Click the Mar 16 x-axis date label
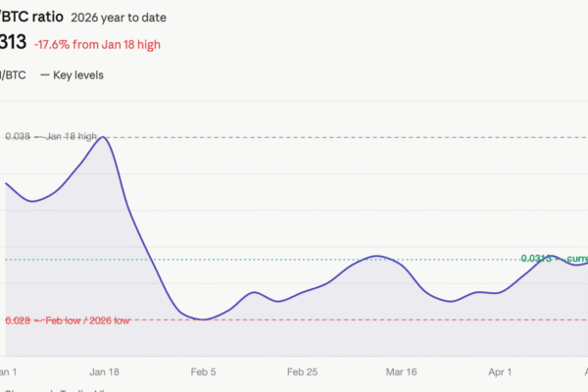Screen dimensions: 588x392 (402, 372)
